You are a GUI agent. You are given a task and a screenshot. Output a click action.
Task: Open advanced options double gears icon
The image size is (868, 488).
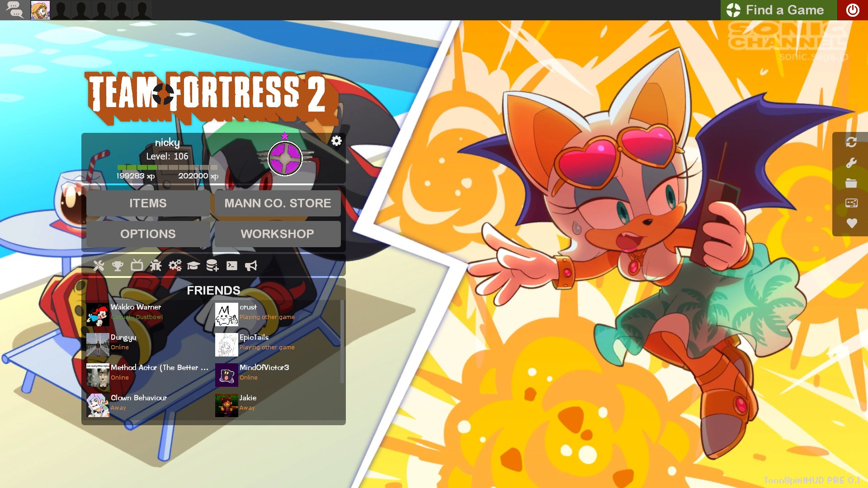click(175, 265)
